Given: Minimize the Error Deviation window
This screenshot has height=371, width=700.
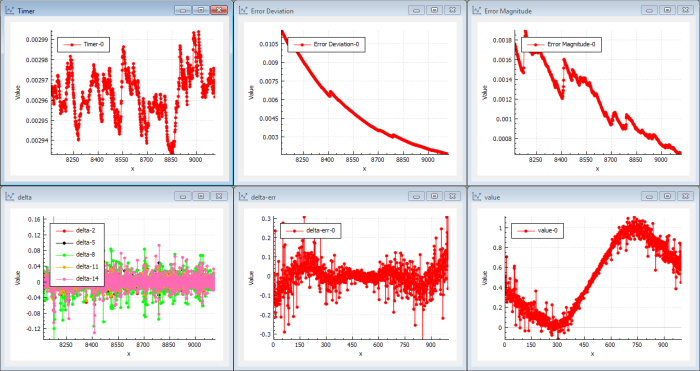Looking at the screenshot, I should coord(417,10).
